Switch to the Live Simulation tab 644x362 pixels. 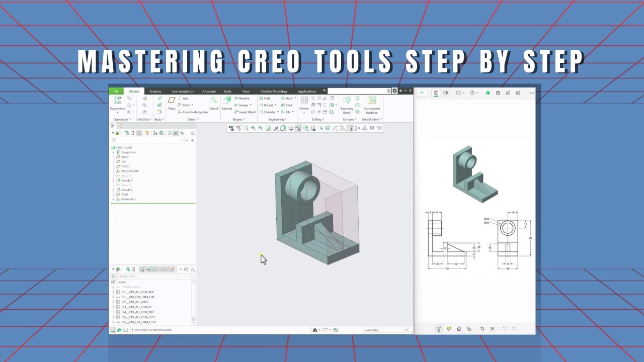183,92
